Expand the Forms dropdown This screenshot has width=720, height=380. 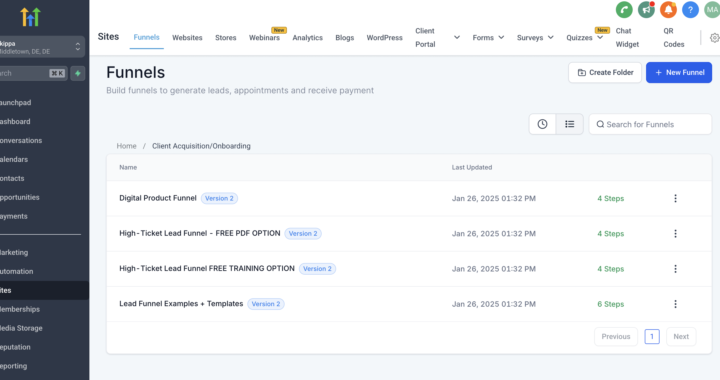pyautogui.click(x=488, y=38)
